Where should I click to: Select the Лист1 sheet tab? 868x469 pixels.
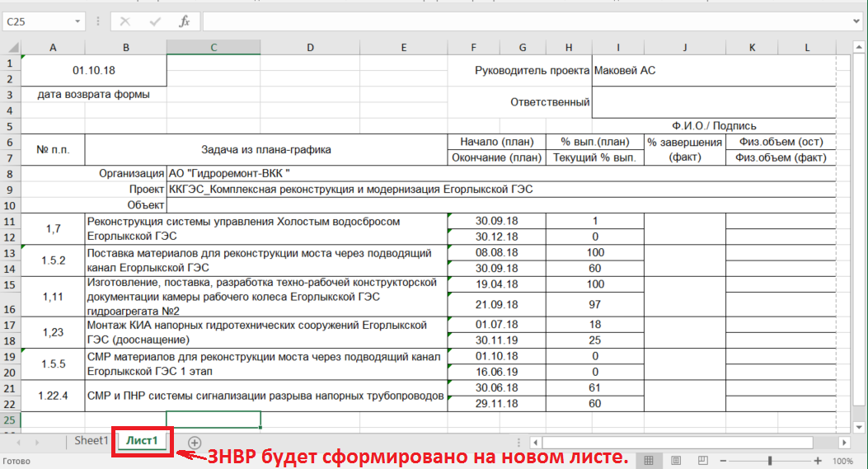[142, 441]
